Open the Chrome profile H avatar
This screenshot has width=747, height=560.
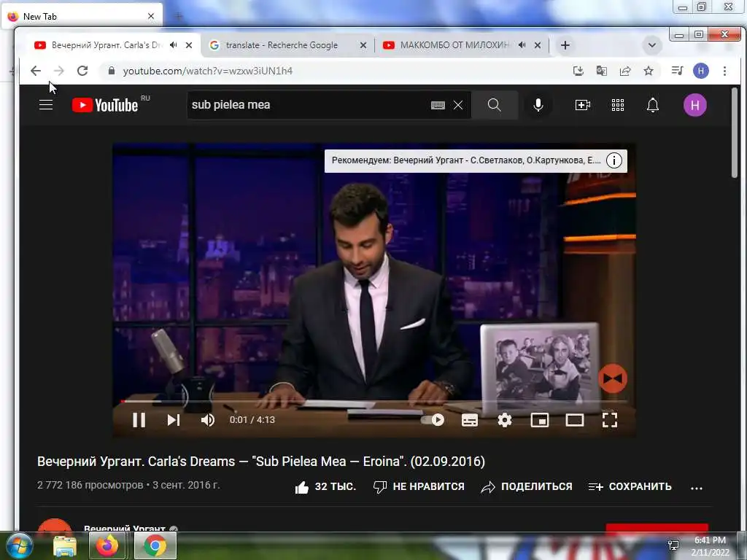pyautogui.click(x=700, y=71)
